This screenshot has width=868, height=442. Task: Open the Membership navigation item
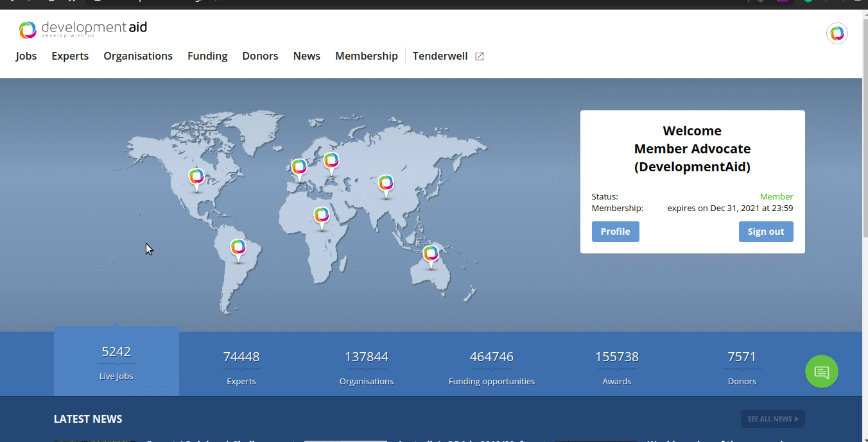tap(366, 56)
